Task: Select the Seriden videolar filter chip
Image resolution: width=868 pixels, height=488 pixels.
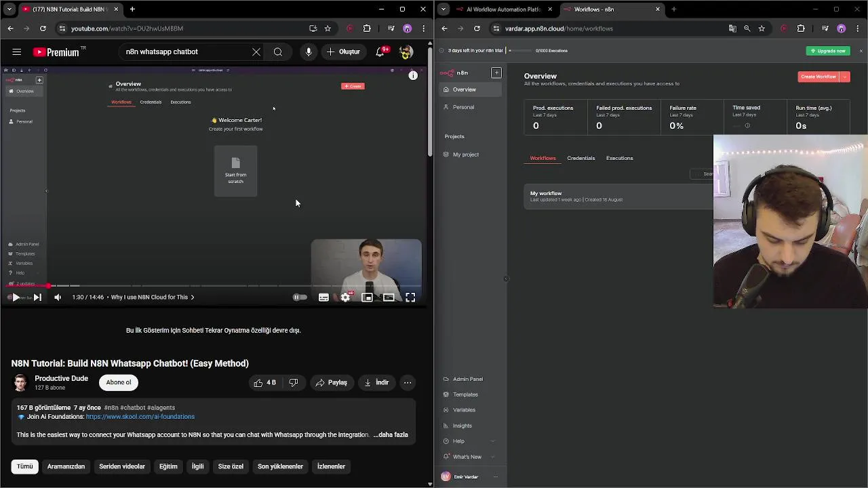Action: click(x=122, y=466)
